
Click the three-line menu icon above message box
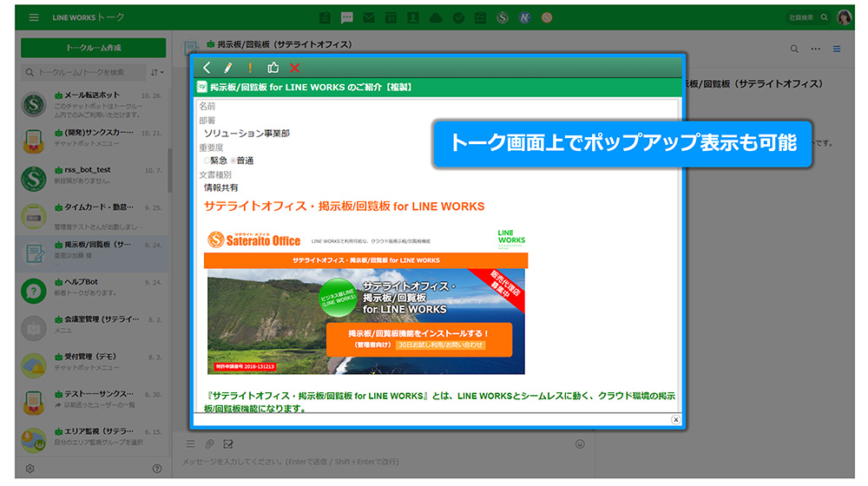[190, 444]
